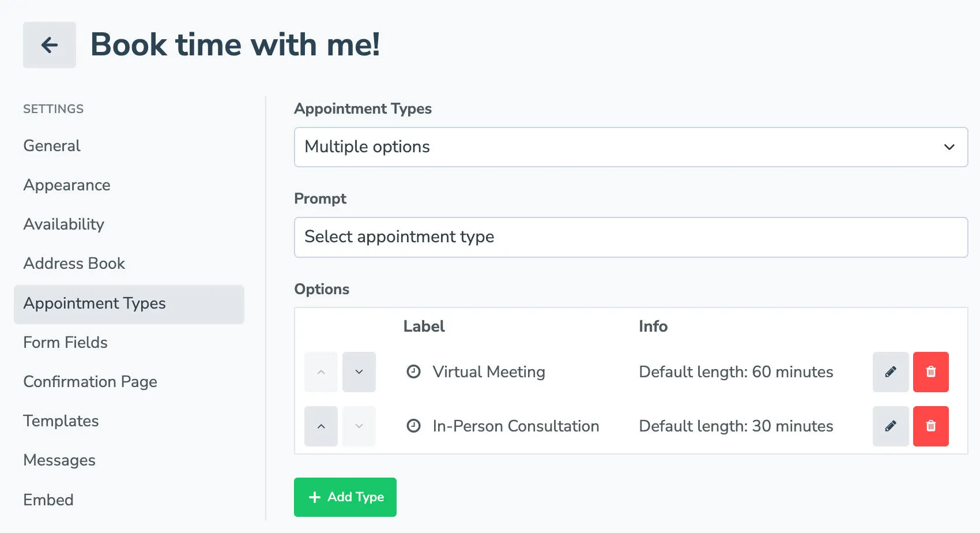Delete Virtual Meeting using the trash icon

(x=930, y=372)
